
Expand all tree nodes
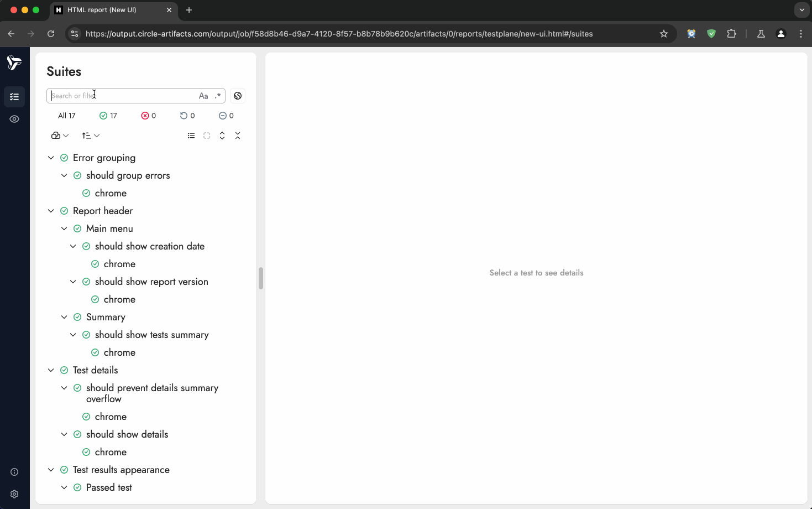(222, 136)
